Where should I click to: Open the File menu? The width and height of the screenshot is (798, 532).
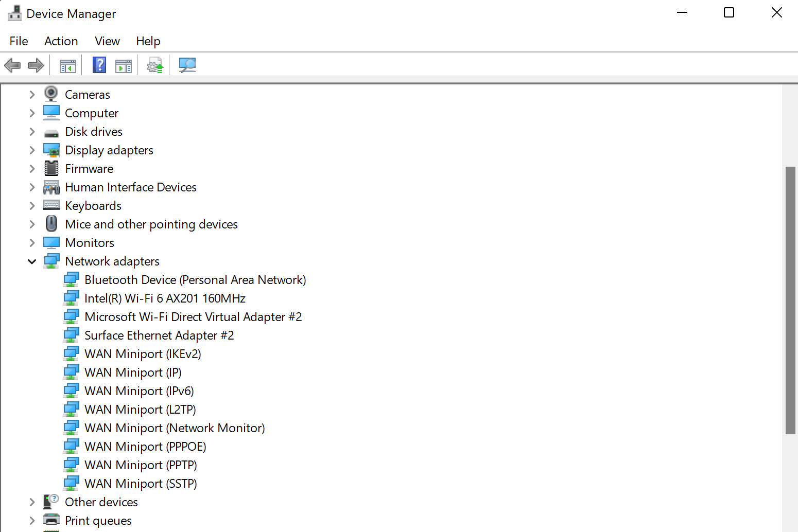(x=19, y=41)
